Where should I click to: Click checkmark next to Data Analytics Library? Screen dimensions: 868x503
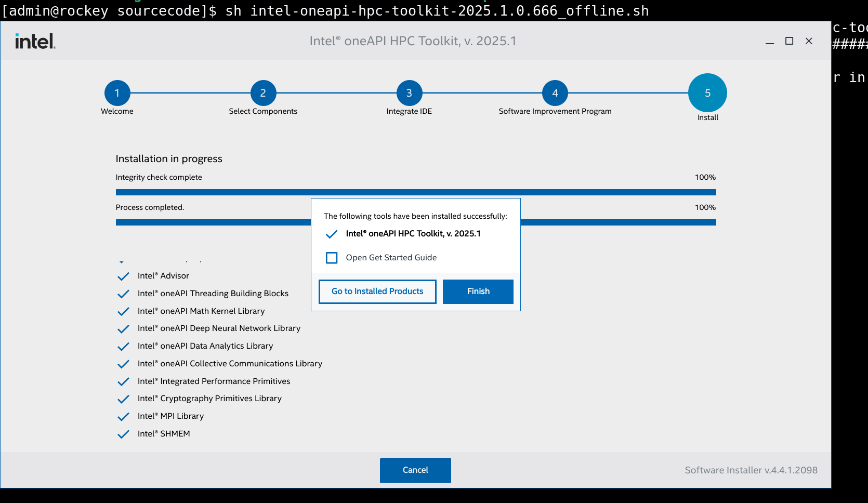pyautogui.click(x=123, y=347)
